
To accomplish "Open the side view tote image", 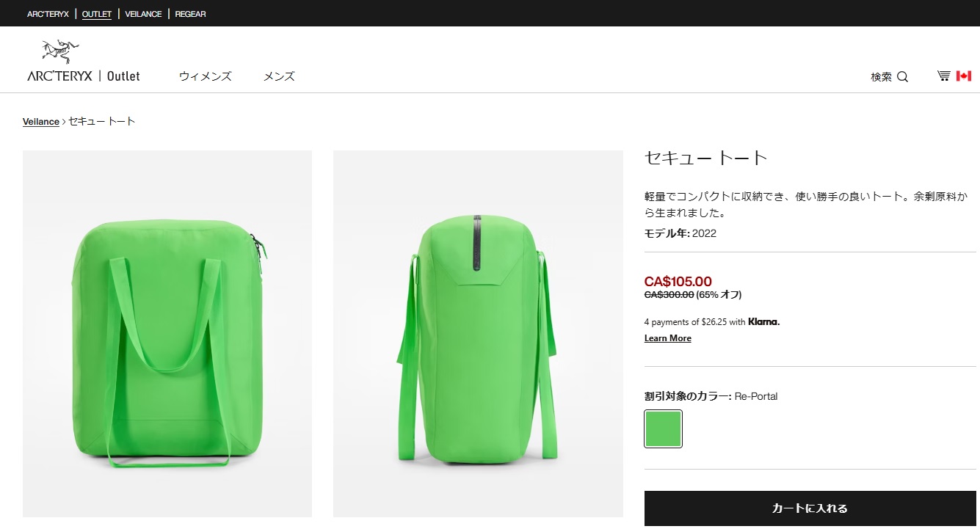I will click(x=478, y=333).
